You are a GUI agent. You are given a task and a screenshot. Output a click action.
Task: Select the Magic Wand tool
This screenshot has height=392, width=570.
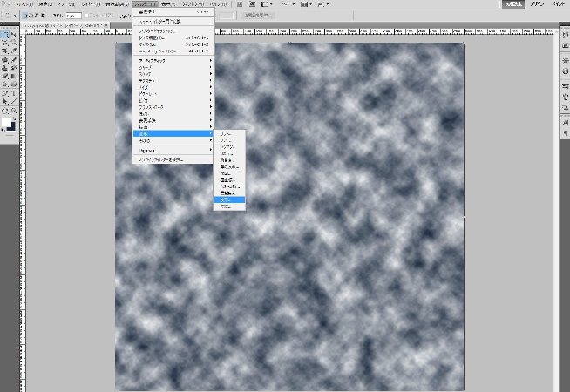click(x=14, y=43)
